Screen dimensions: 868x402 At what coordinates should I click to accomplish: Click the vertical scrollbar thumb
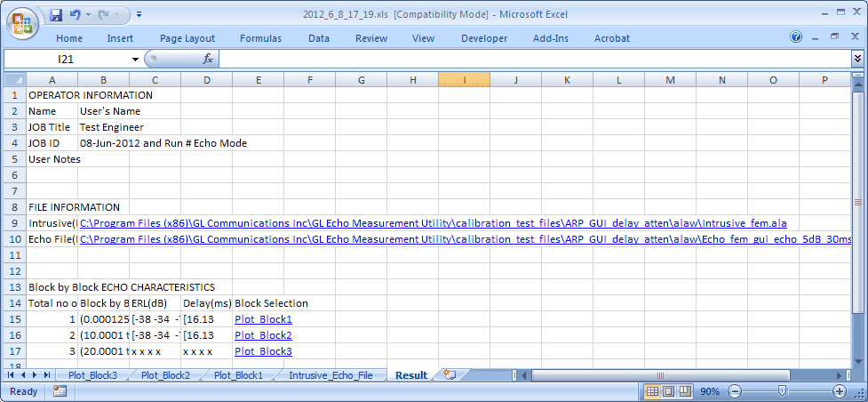(857, 201)
